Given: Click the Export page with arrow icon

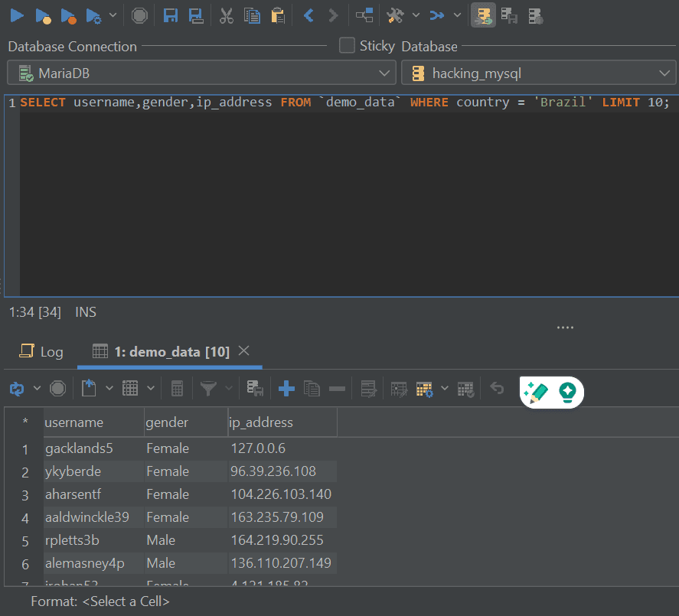Looking at the screenshot, I should click(89, 388).
